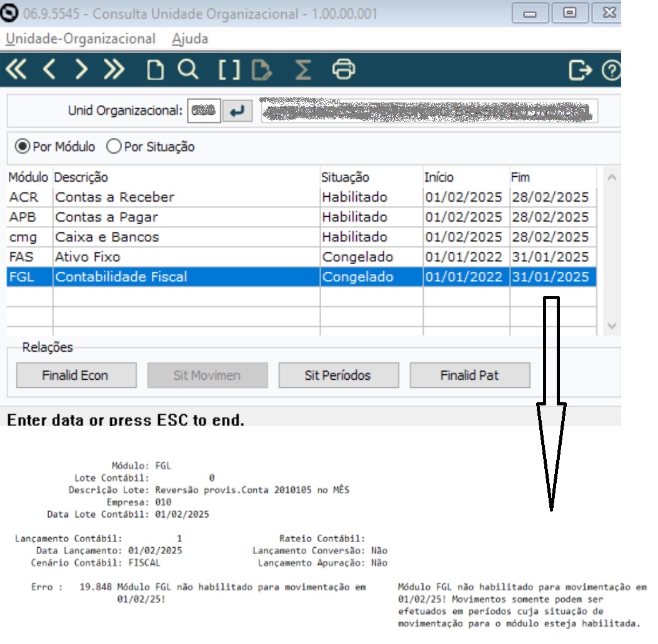
Task: Click the edit document pencil icon
Action: pos(261,69)
